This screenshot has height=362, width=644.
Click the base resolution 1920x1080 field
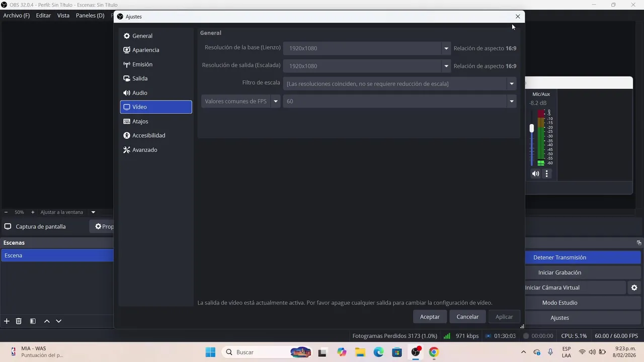point(363,48)
